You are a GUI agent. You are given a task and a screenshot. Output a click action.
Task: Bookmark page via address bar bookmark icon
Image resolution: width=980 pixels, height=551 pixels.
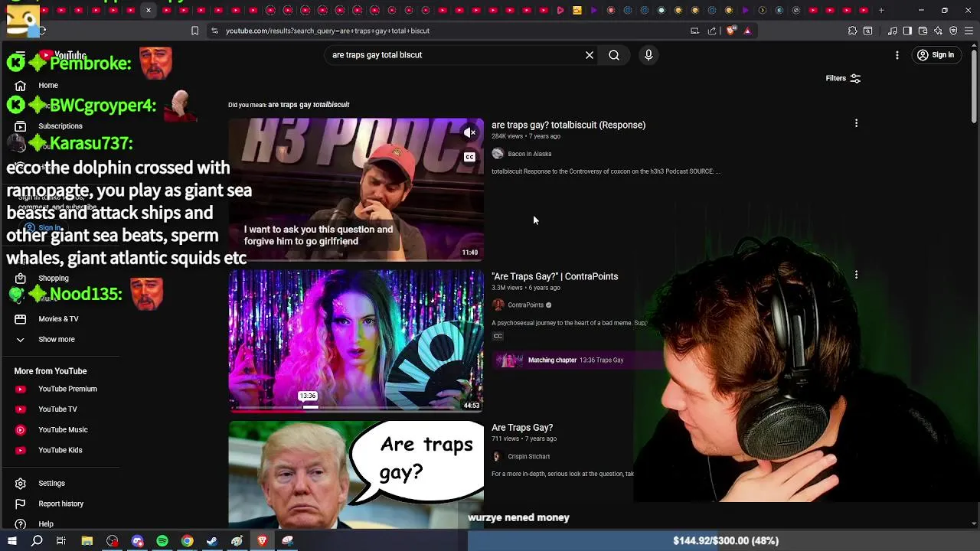194,31
